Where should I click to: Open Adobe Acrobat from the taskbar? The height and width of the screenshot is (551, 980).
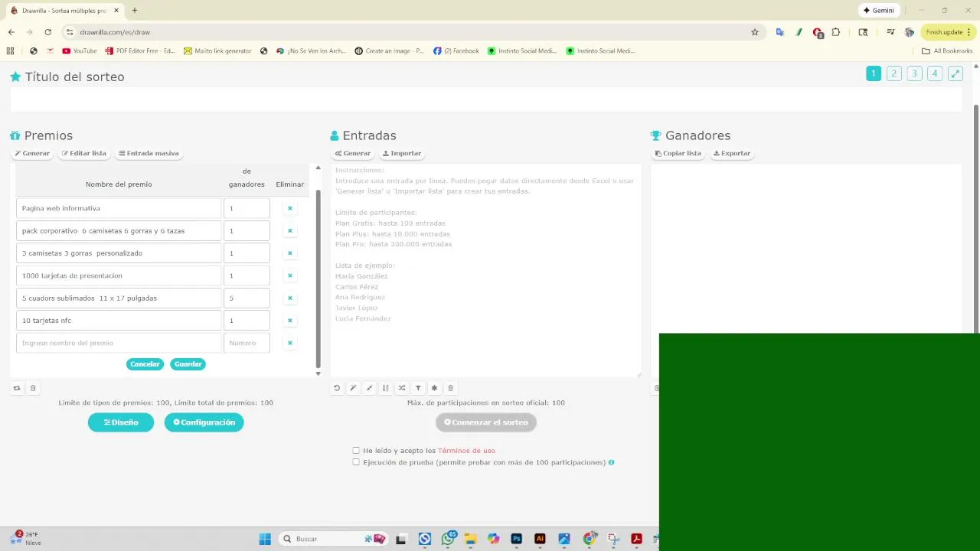pyautogui.click(x=636, y=539)
